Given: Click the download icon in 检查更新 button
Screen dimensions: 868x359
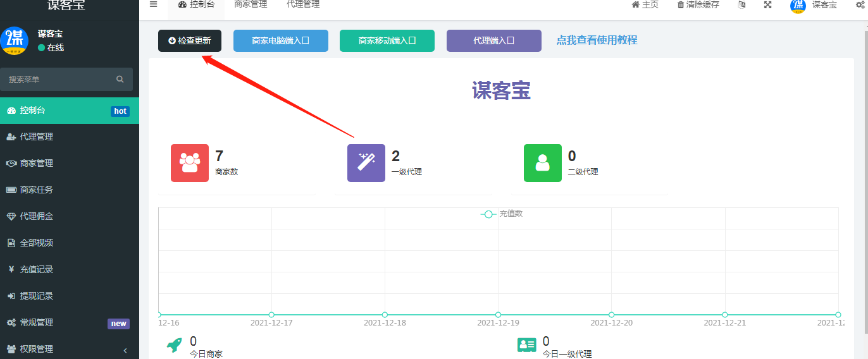Looking at the screenshot, I should pyautogui.click(x=172, y=40).
